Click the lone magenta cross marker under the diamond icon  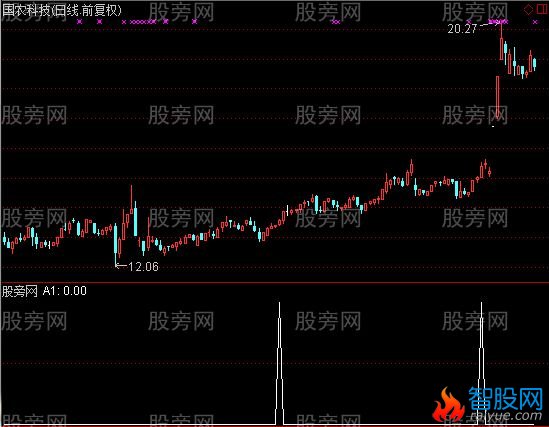[x=535, y=22]
